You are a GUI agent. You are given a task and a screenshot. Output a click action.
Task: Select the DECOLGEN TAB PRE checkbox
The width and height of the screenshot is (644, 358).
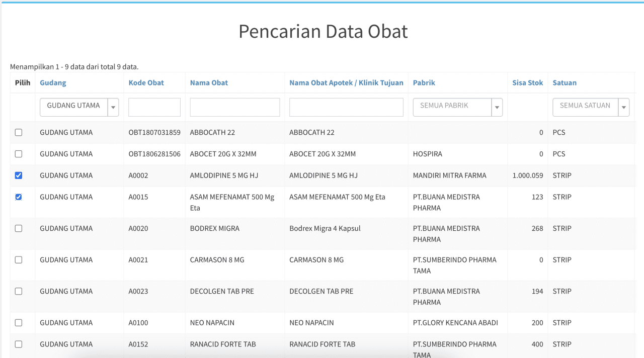(x=19, y=291)
